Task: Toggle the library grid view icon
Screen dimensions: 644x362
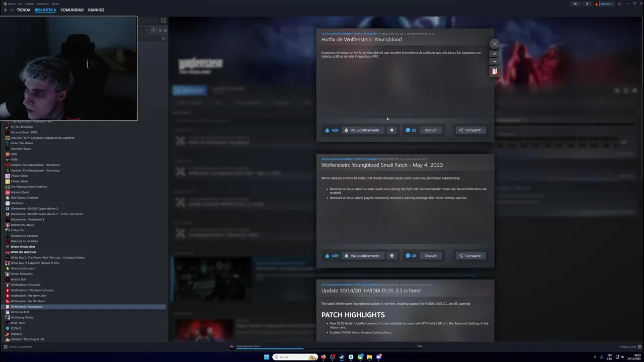Action: tap(164, 21)
